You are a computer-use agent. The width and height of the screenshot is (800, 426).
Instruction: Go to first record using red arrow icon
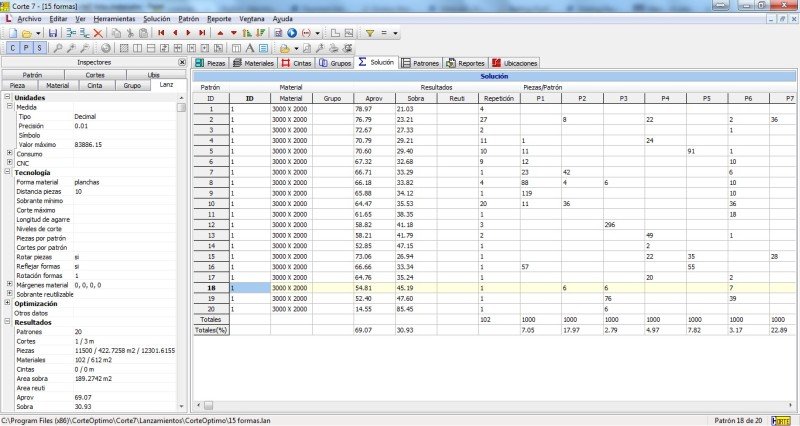point(162,33)
